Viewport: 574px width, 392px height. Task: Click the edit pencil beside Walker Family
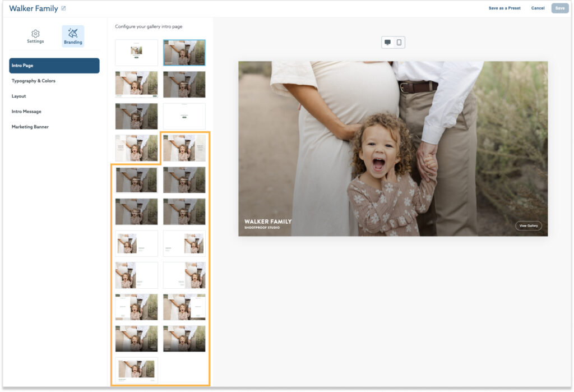click(63, 8)
